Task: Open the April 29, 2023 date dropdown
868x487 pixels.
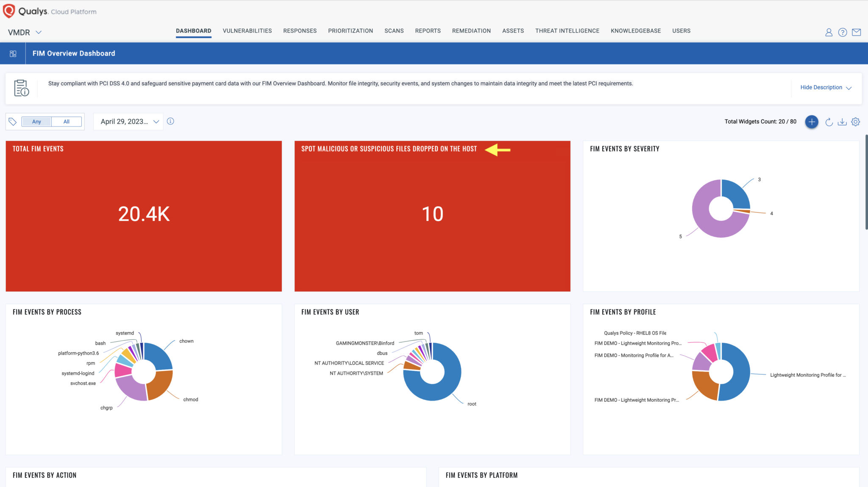Action: click(128, 121)
